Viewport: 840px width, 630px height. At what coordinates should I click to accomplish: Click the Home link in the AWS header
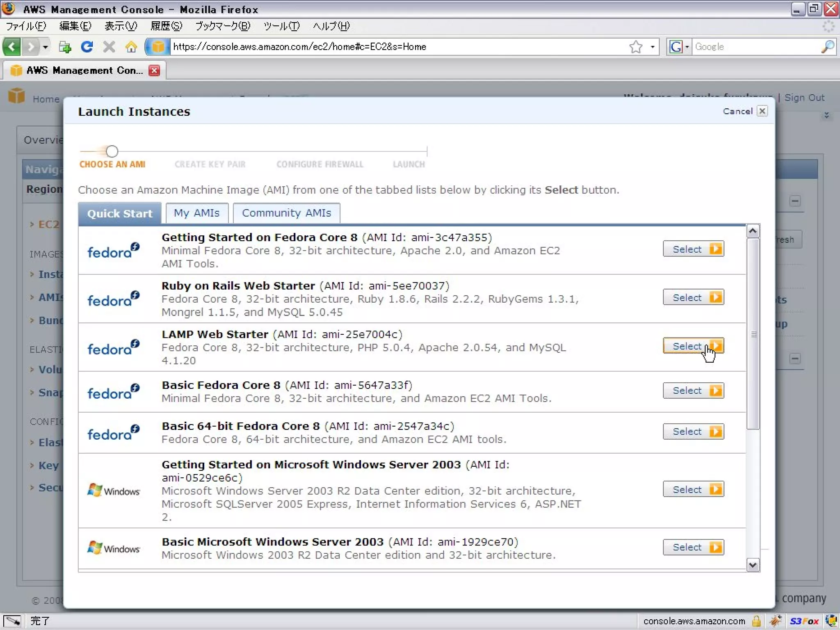(x=46, y=99)
